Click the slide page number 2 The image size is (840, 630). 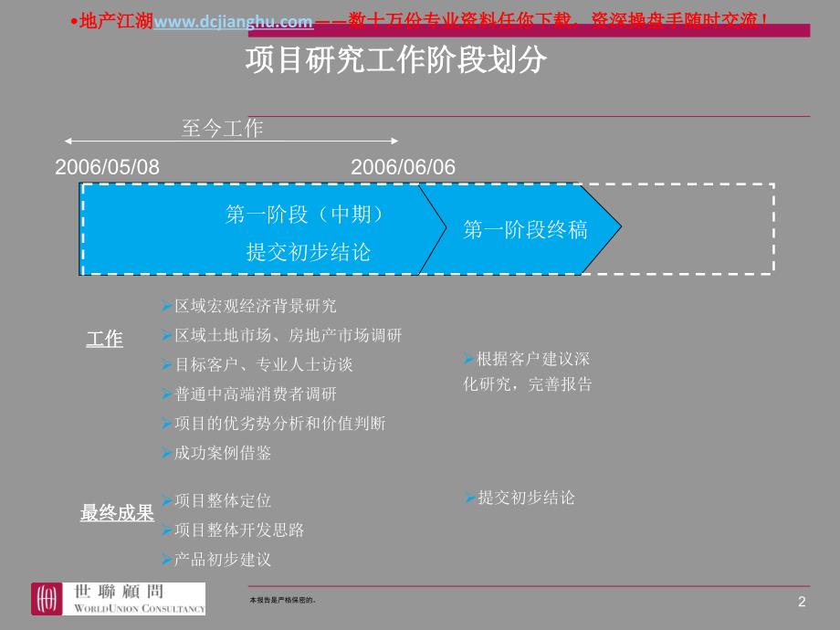tap(802, 602)
